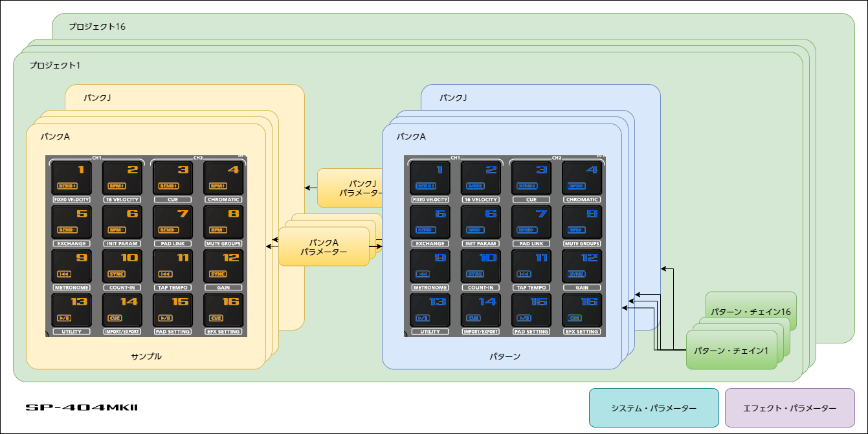Tap blue pad 4 above CHROMATIC
The image size is (868, 434).
(582, 178)
